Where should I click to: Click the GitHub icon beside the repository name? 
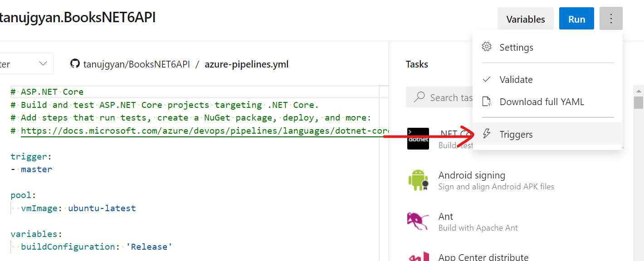[75, 64]
